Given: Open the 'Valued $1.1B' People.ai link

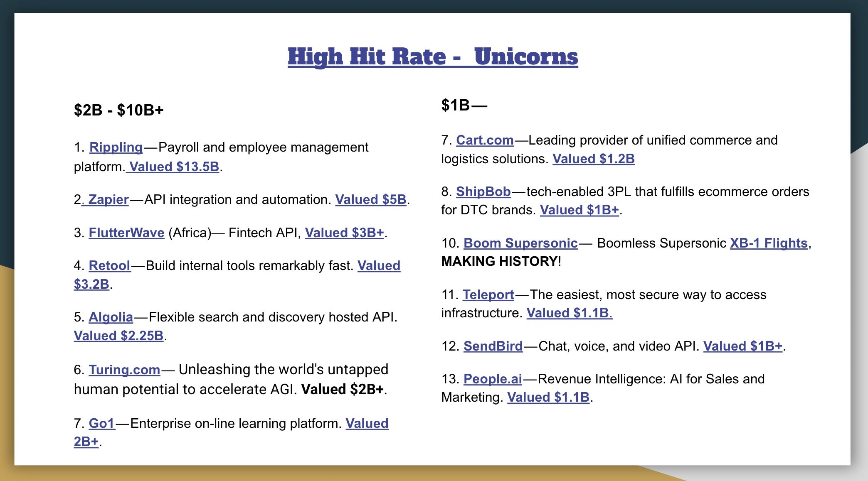Looking at the screenshot, I should coord(549,398).
